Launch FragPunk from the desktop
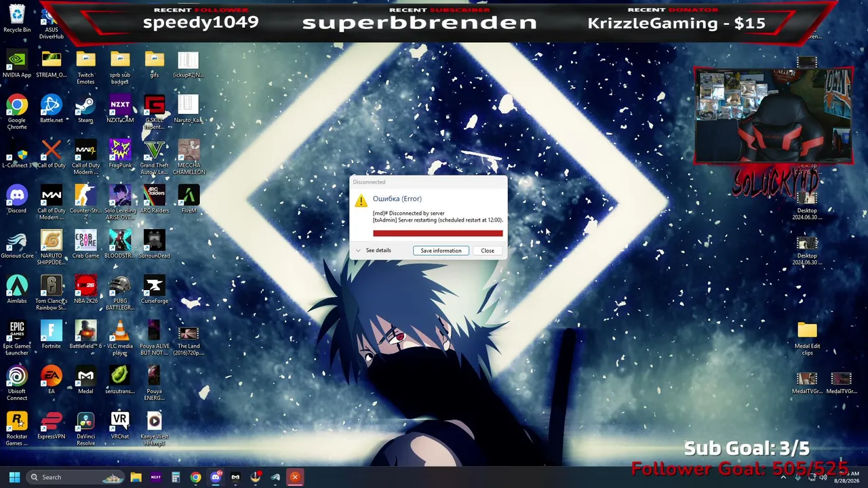This screenshot has height=488, width=868. click(x=120, y=155)
